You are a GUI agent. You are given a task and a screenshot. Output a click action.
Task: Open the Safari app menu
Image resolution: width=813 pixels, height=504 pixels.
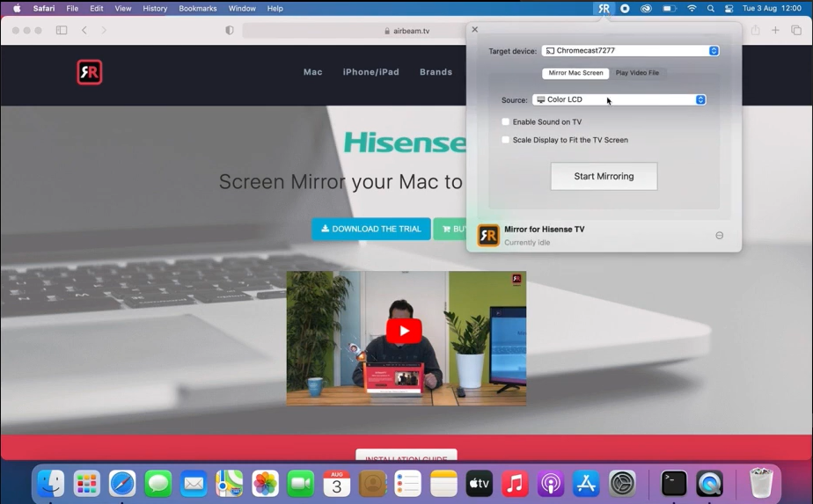(44, 8)
